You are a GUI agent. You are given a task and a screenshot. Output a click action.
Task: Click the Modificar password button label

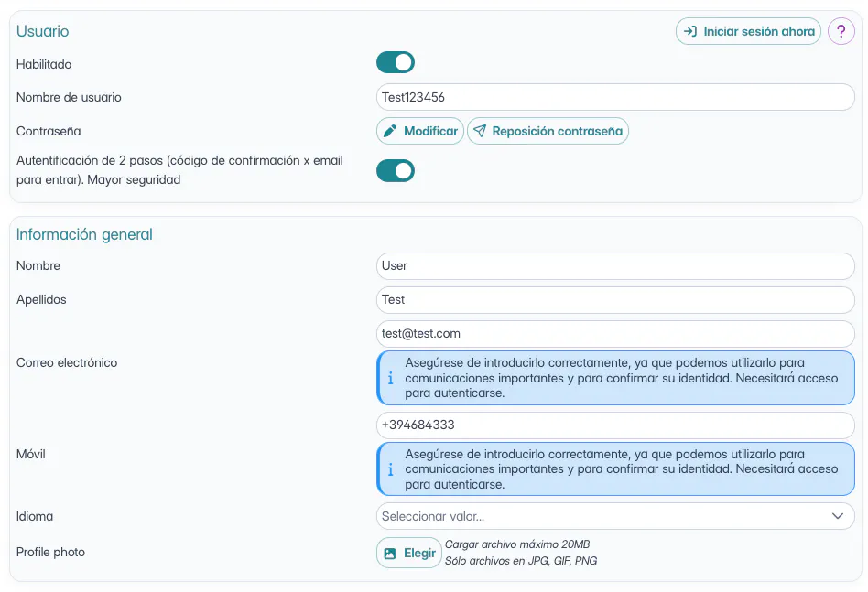pyautogui.click(x=430, y=131)
